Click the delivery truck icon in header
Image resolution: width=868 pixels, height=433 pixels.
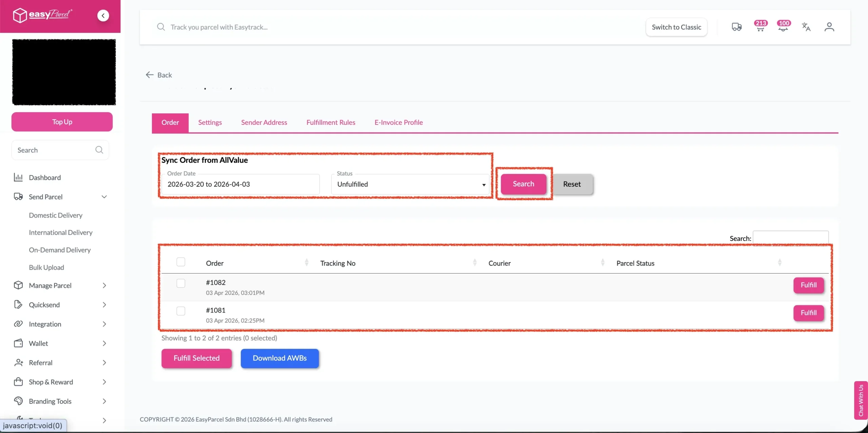(736, 27)
